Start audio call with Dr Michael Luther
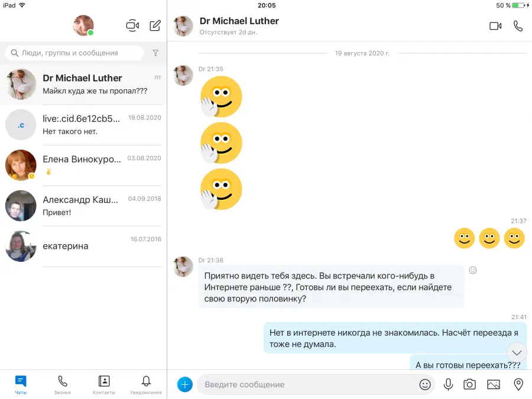 click(518, 26)
